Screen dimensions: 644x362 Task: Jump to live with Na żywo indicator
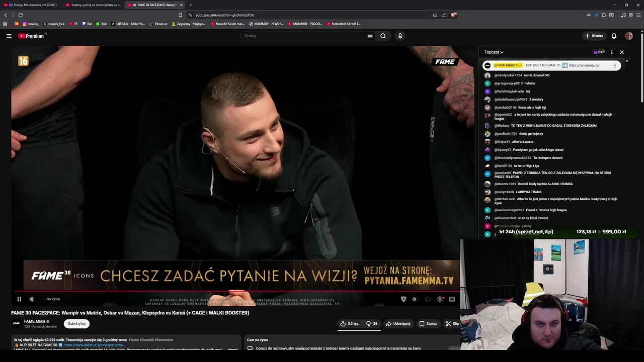53,299
